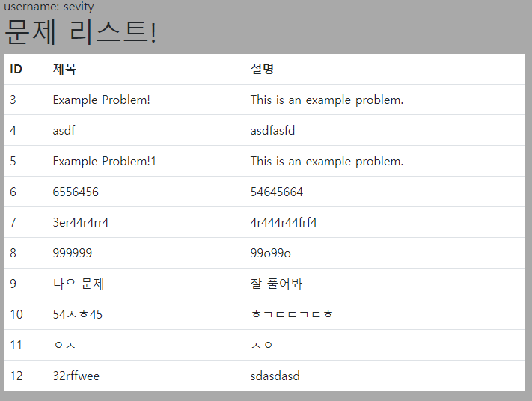Click ID cell '7'
Screen dimensions: 532x401
[13, 222]
